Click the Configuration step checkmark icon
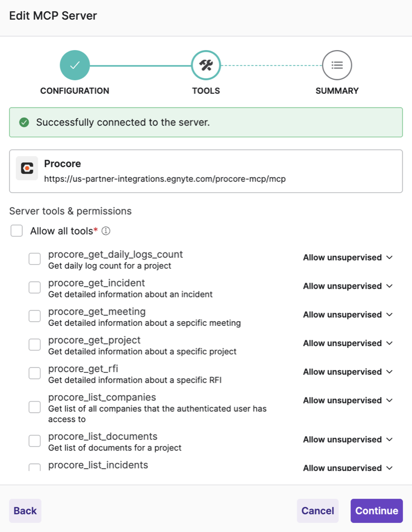Viewport: 412px width, 532px height. [x=75, y=65]
